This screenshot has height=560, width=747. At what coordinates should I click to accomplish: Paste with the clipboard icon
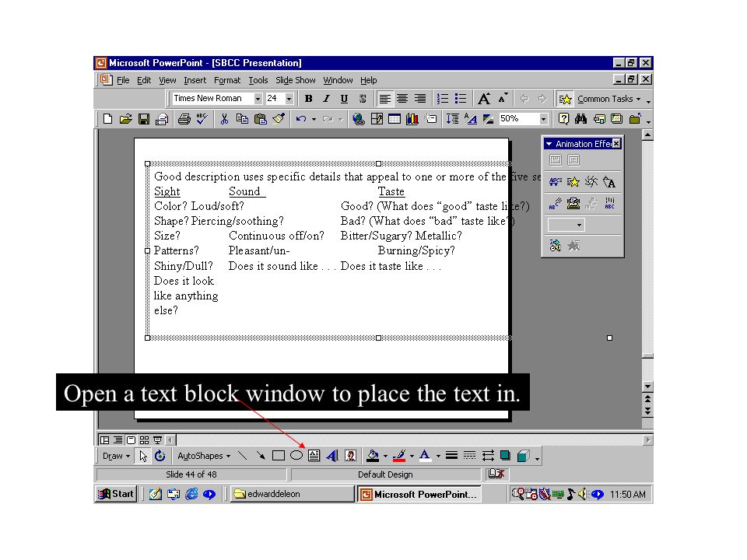260,118
